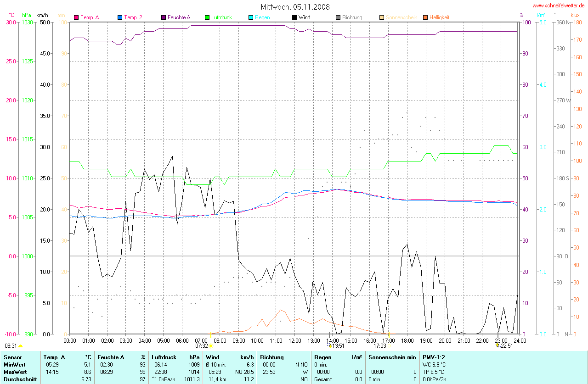Select the Sonnenschein legend label
Viewport: 588px width, 384px height.
click(x=401, y=17)
